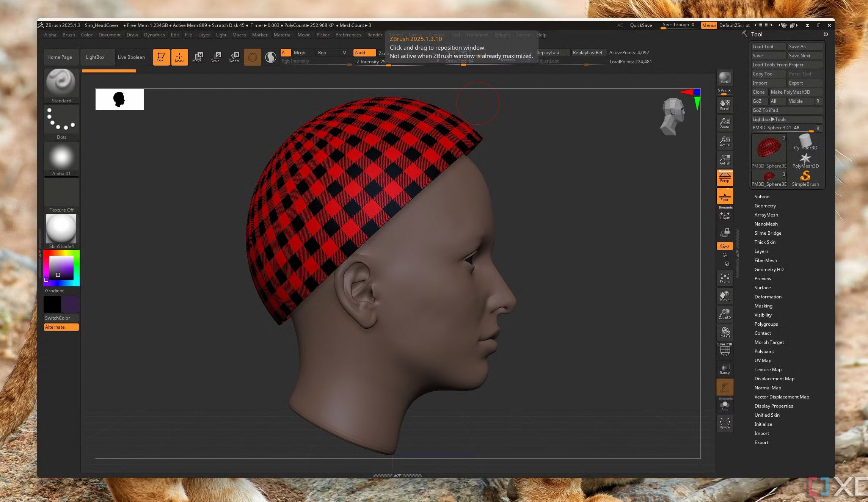
Task: Open the Render menu
Action: click(x=375, y=35)
